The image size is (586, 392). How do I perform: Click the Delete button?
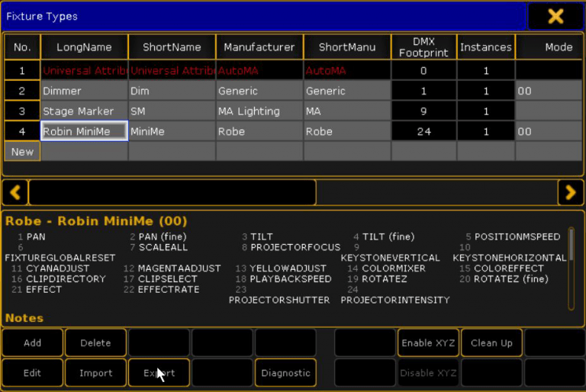coord(95,342)
